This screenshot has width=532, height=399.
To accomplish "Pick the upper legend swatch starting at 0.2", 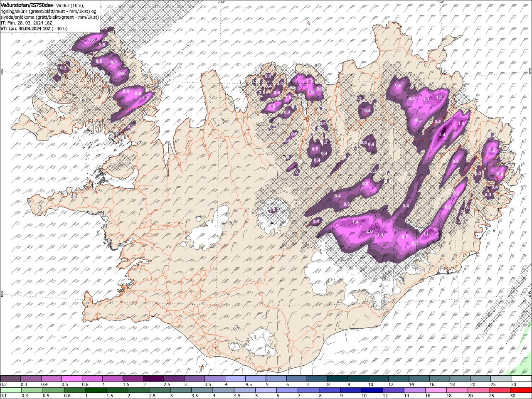I will (x=10, y=379).
